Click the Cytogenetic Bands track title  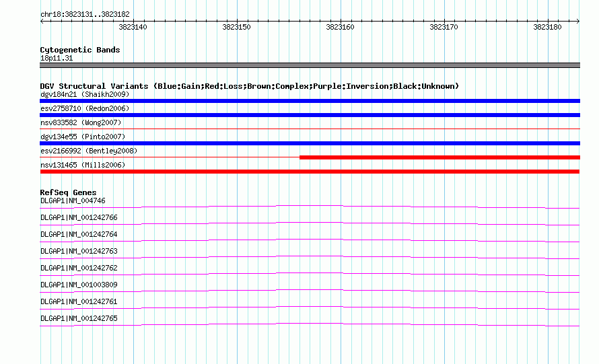pyautogui.click(x=80, y=50)
